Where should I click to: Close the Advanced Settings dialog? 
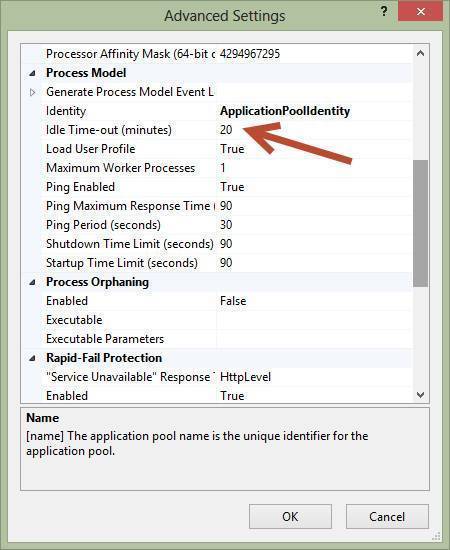420,11
